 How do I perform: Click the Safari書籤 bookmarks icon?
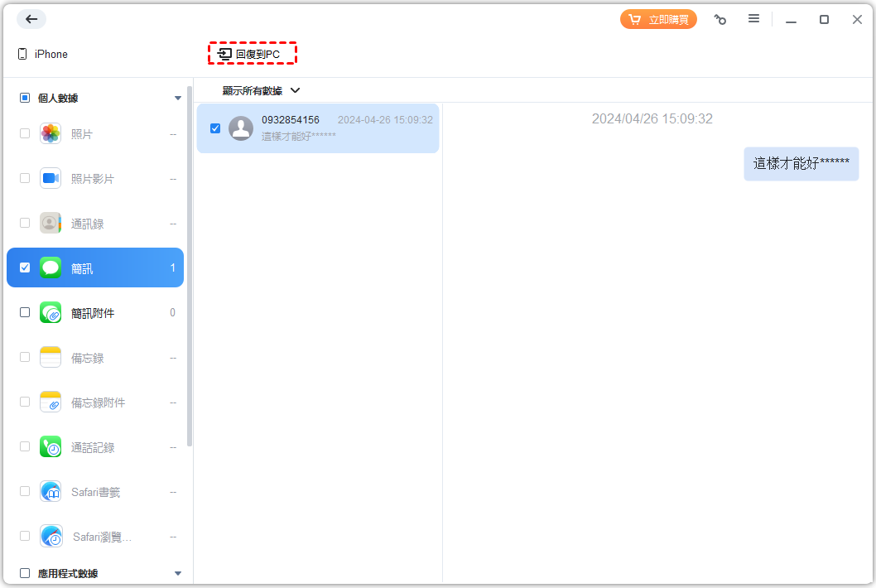coord(51,492)
